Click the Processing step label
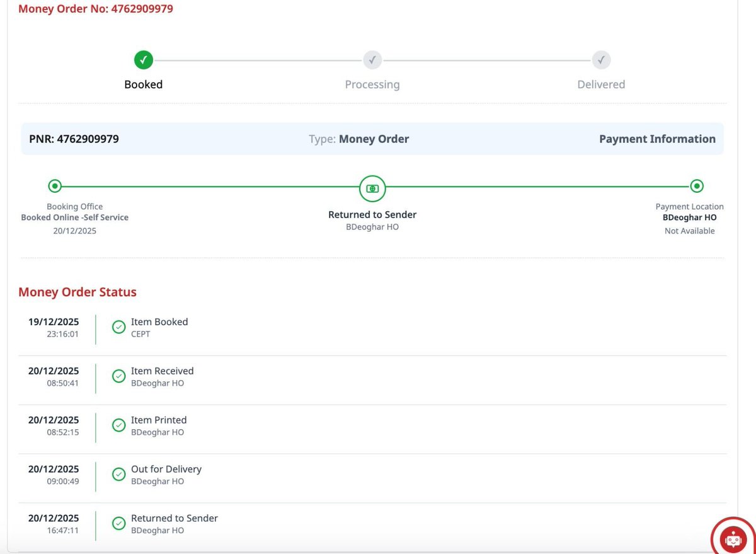The image size is (756, 554). [372, 84]
